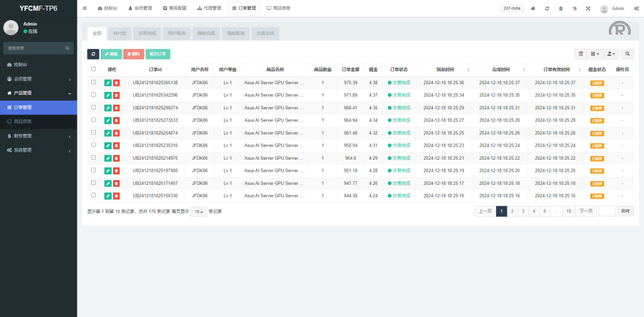The width and height of the screenshot is (644, 317).
Task: Delete order UB2412181825342296 using the trash icon
Action: [x=116, y=95]
